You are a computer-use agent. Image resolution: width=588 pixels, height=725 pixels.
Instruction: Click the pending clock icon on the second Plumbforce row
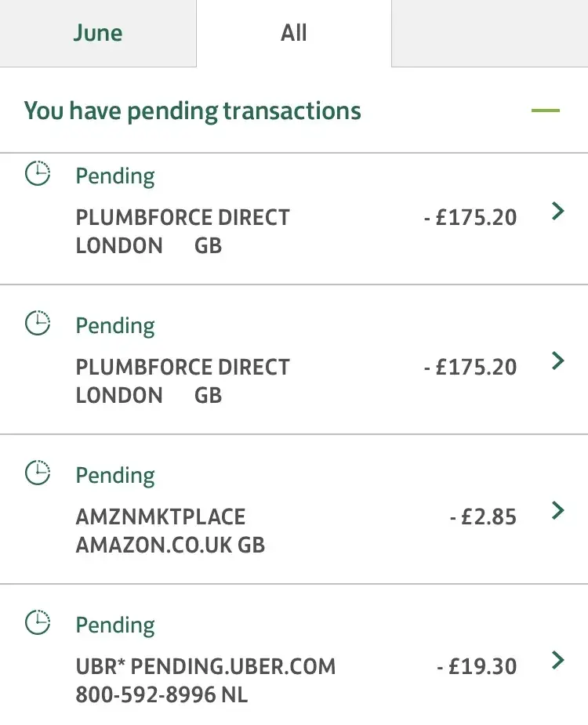click(x=38, y=323)
